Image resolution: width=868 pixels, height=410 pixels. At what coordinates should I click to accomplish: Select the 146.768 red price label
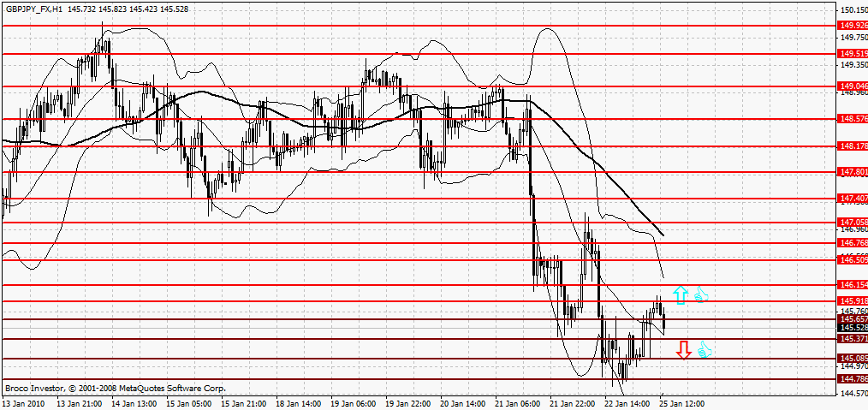tap(853, 243)
